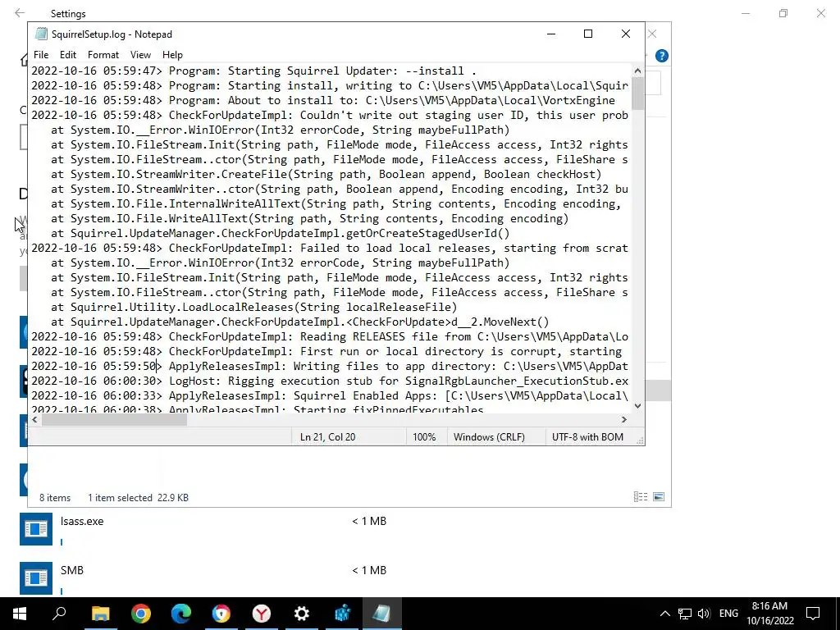The height and width of the screenshot is (630, 840).
Task: Click the vertical scrollbar thumb in Notepad
Action: (637, 94)
